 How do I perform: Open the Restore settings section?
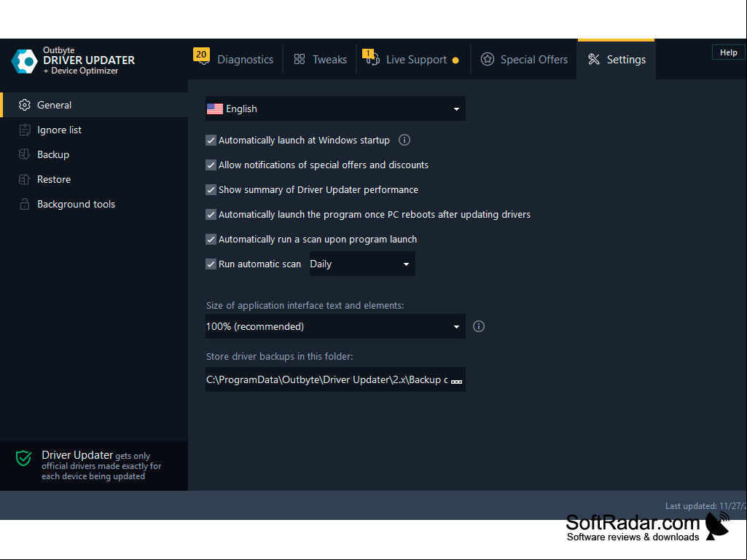(x=94, y=179)
